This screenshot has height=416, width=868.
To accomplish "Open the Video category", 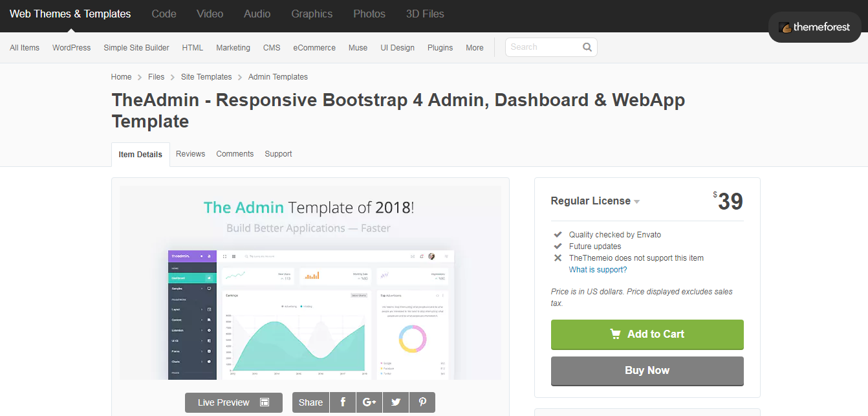I will pos(210,14).
